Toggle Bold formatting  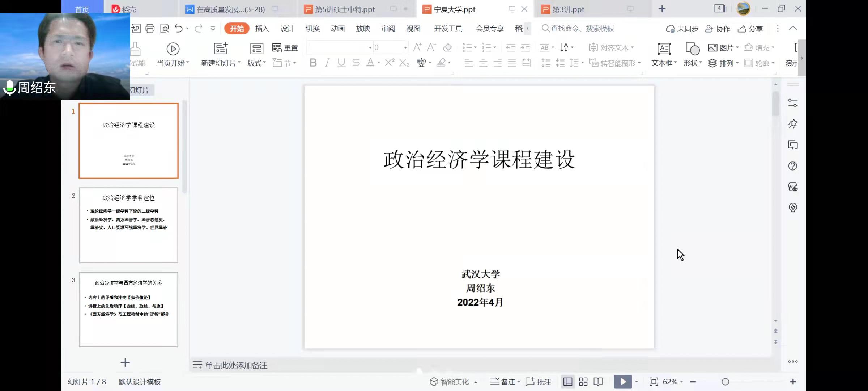coord(313,63)
